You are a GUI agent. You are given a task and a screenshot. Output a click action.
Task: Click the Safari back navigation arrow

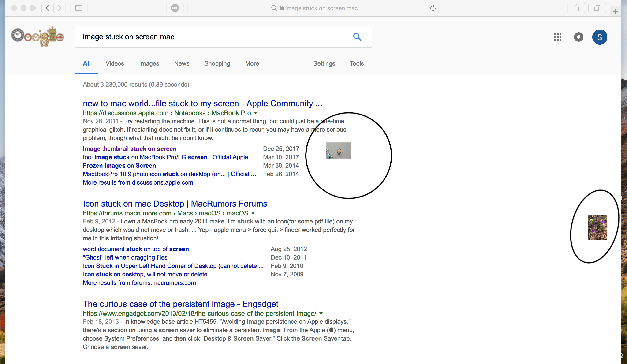click(x=48, y=8)
